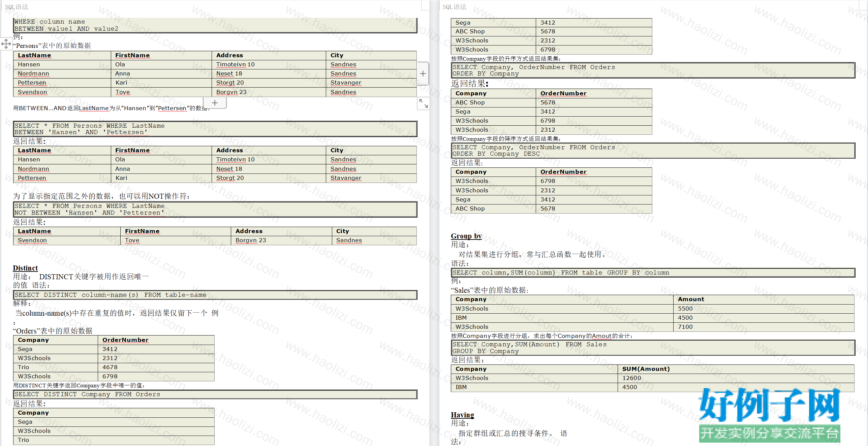Click the 'SELECT column,SUM(column) FROM table GROUP BY column' code
868x446 pixels.
tap(561, 273)
